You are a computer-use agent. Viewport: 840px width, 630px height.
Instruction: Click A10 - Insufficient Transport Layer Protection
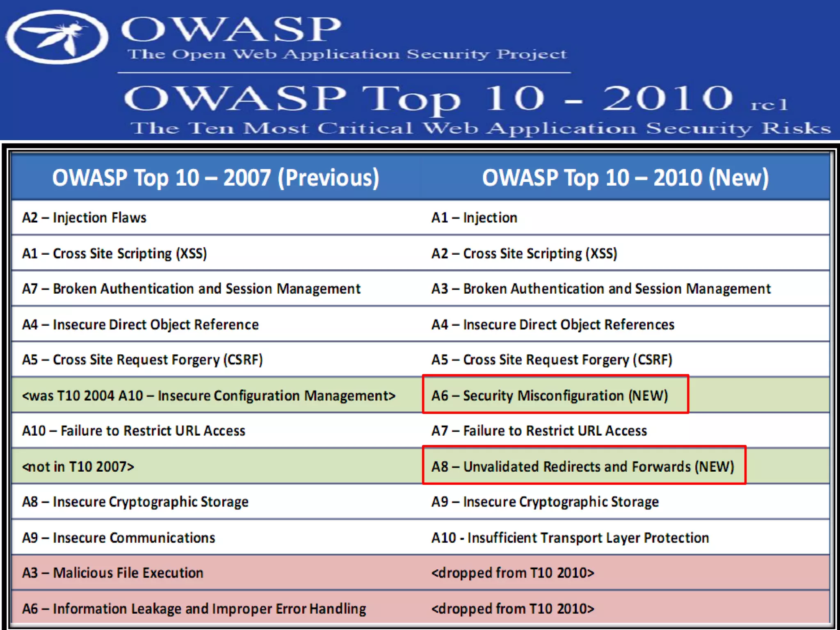click(570, 537)
